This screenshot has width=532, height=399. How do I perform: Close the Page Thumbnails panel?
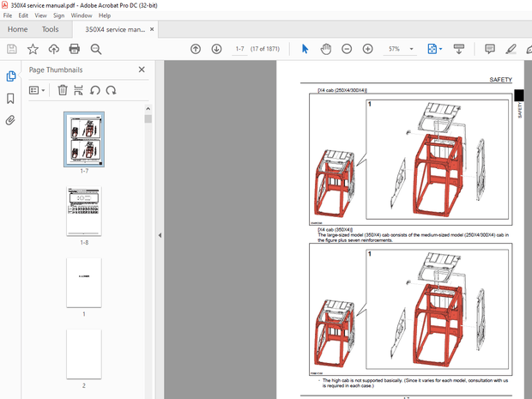pos(142,70)
